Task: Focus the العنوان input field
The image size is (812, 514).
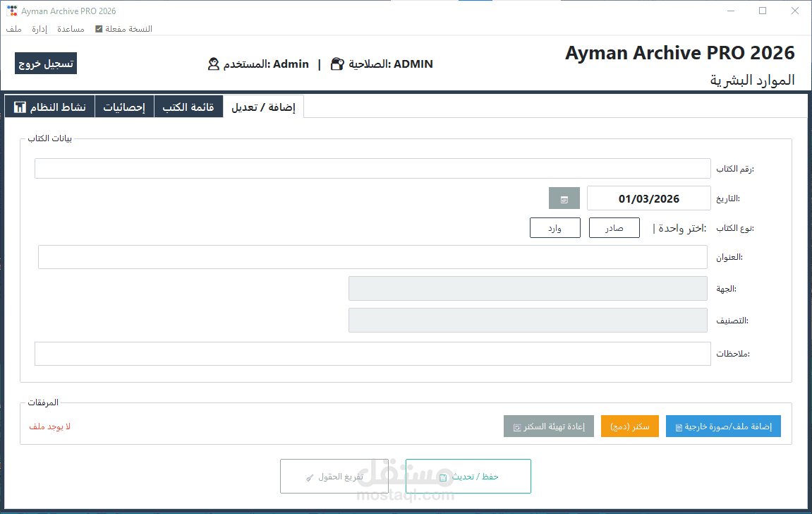Action: click(x=372, y=257)
